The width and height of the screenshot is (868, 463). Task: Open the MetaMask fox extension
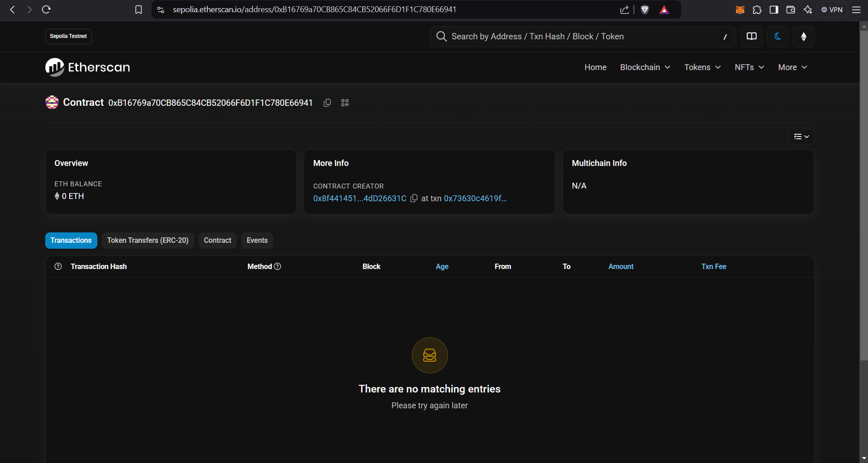point(740,9)
